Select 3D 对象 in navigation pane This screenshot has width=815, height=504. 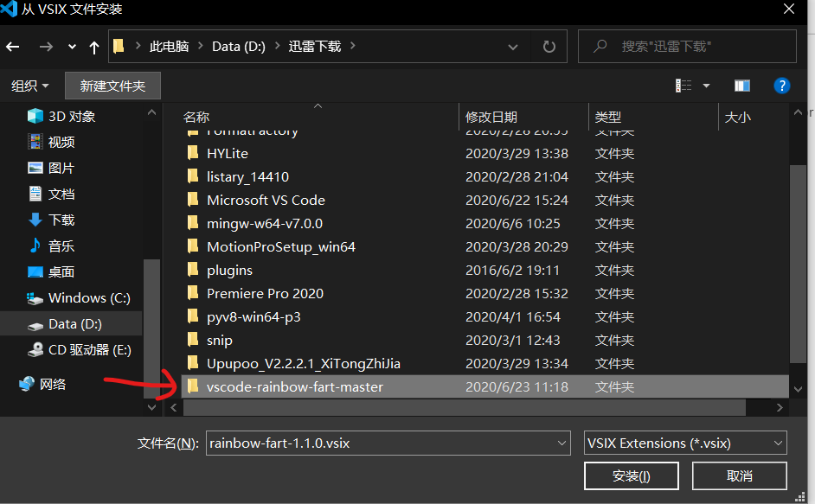point(61,117)
